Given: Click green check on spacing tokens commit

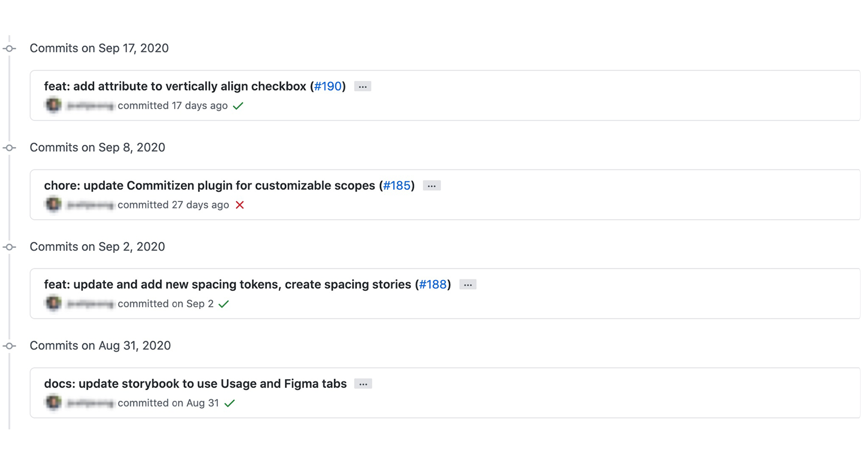Looking at the screenshot, I should (x=224, y=304).
